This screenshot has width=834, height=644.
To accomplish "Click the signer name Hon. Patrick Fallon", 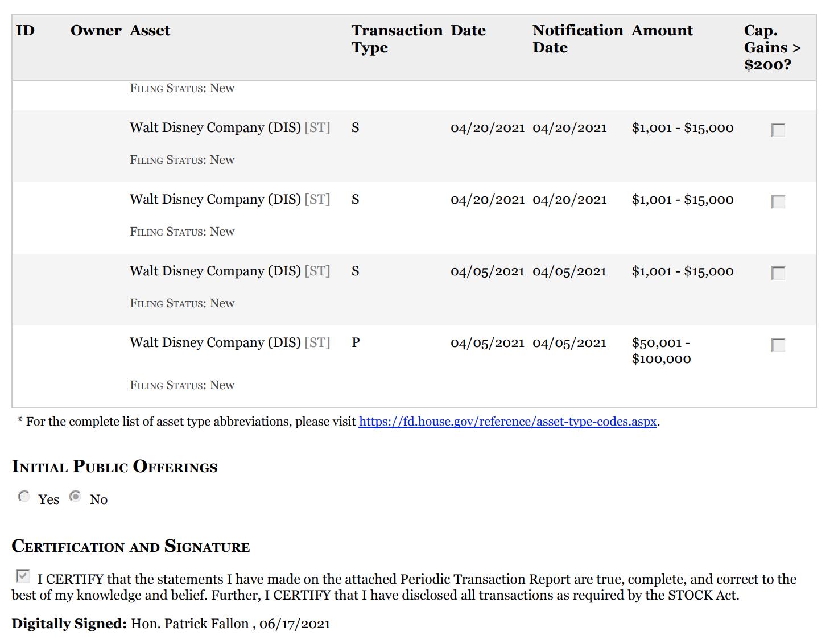I will [190, 624].
